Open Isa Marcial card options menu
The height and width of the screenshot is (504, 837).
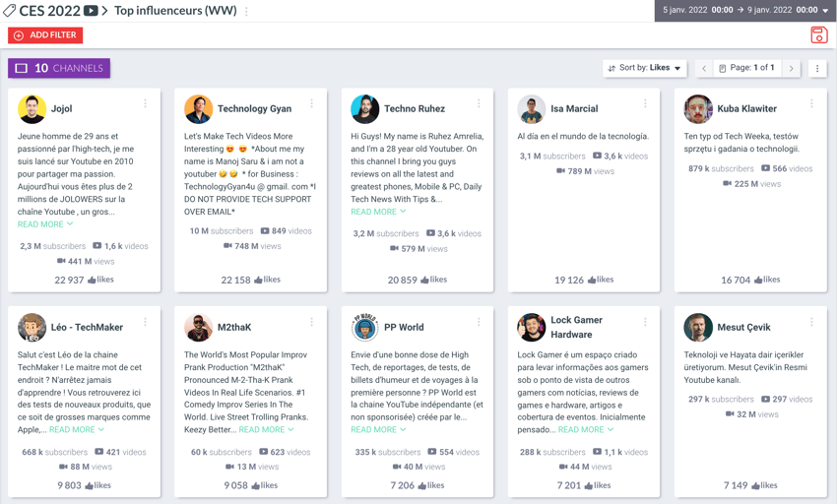coord(645,103)
